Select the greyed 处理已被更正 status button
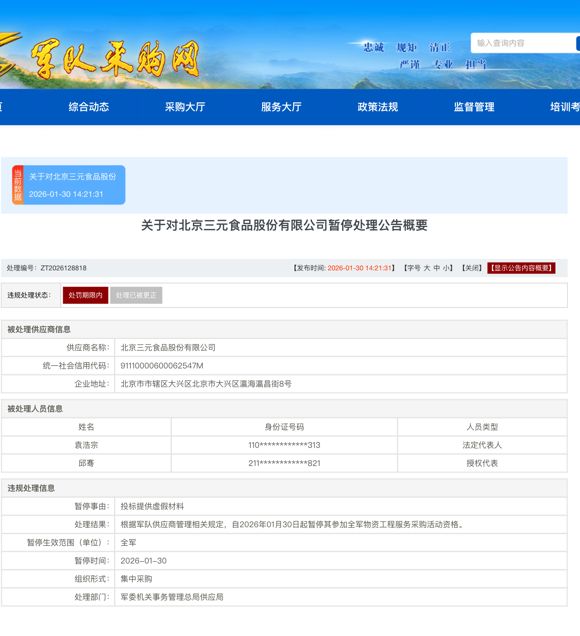 click(136, 295)
